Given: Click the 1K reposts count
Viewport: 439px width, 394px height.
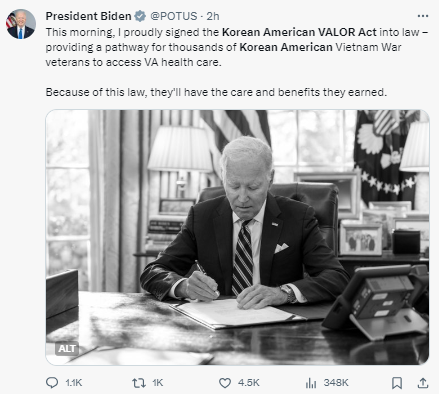Looking at the screenshot, I should pos(158,383).
